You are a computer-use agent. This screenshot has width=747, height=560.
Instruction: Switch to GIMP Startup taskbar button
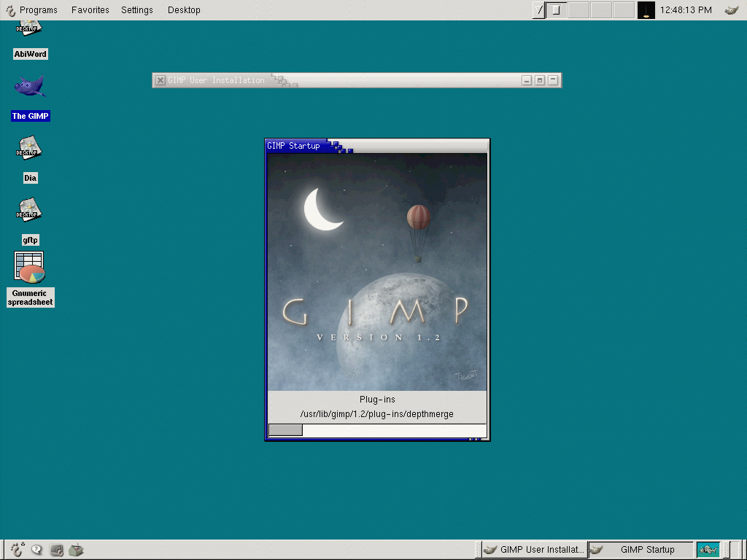(x=640, y=550)
